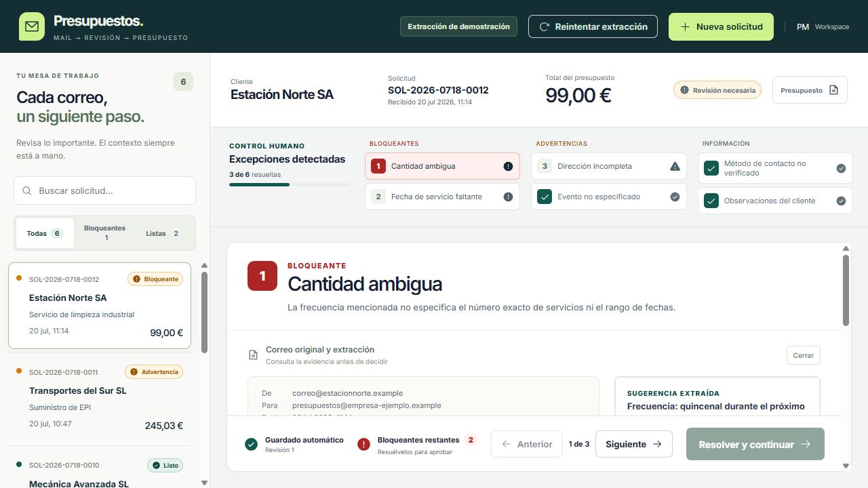Select the Listas filter tab
Screen dimensions: 868x488
[x=163, y=233]
